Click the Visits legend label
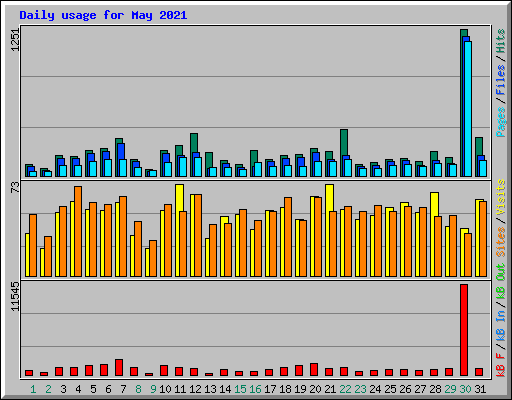Viewport: 512px width, 400px height. tap(501, 197)
